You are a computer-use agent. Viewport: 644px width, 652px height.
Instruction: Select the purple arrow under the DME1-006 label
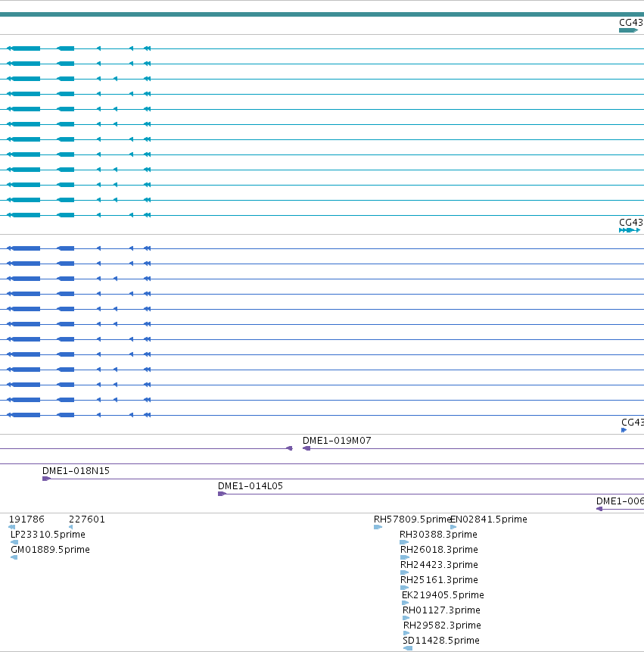tap(599, 509)
